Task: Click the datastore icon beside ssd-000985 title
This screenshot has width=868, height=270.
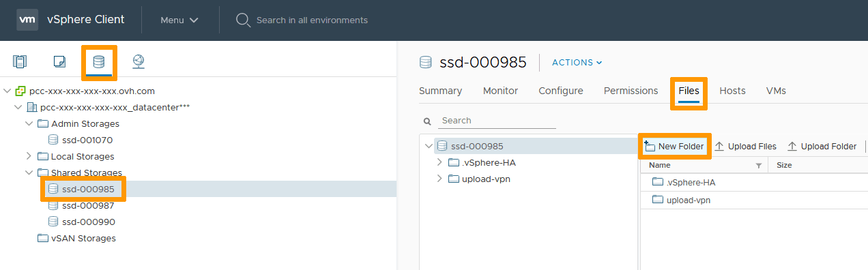Action: (x=426, y=62)
